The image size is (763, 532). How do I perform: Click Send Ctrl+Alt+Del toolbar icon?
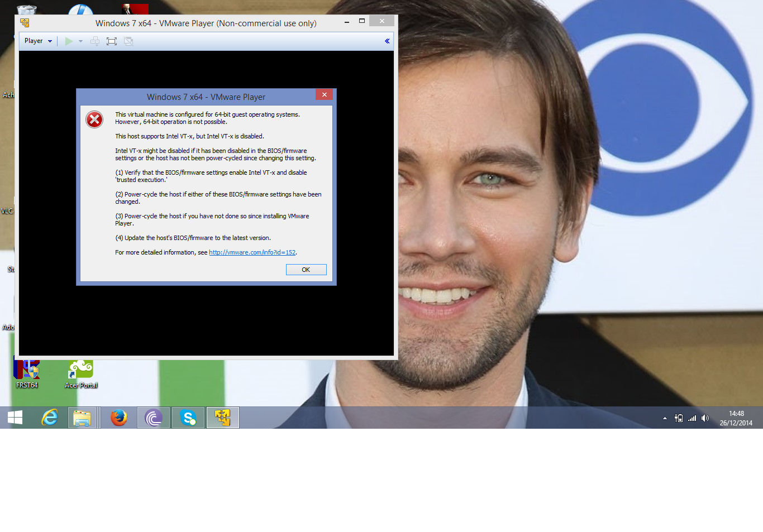[x=95, y=41]
